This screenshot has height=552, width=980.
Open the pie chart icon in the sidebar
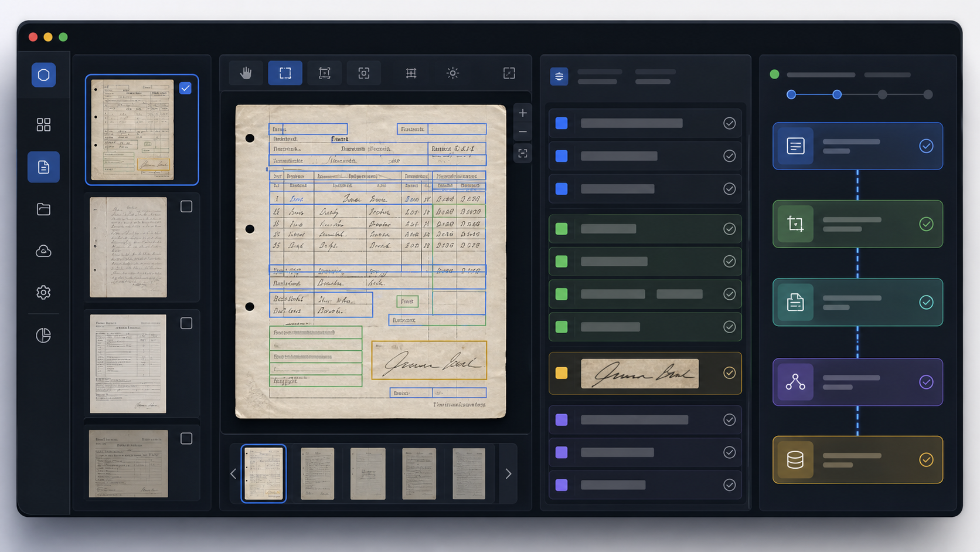43,335
